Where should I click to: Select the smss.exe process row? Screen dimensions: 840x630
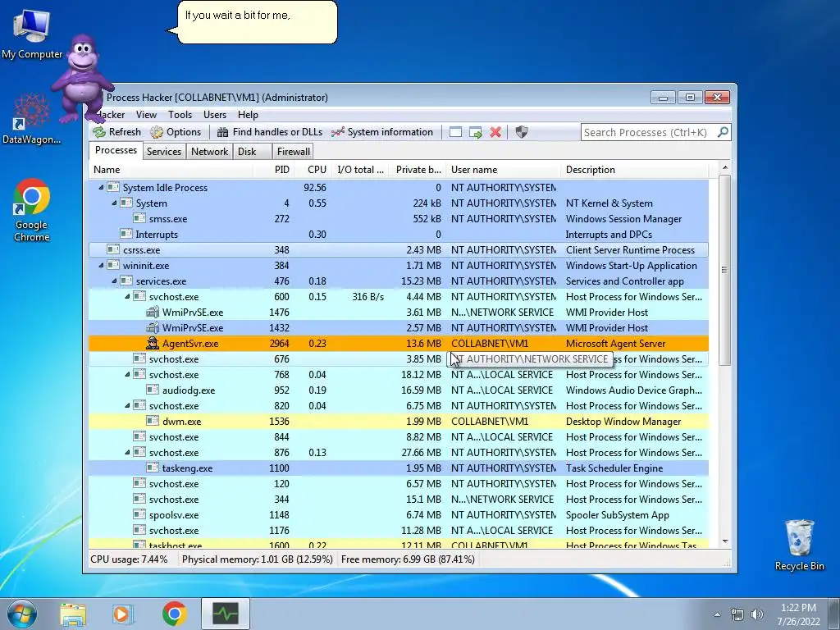point(399,218)
